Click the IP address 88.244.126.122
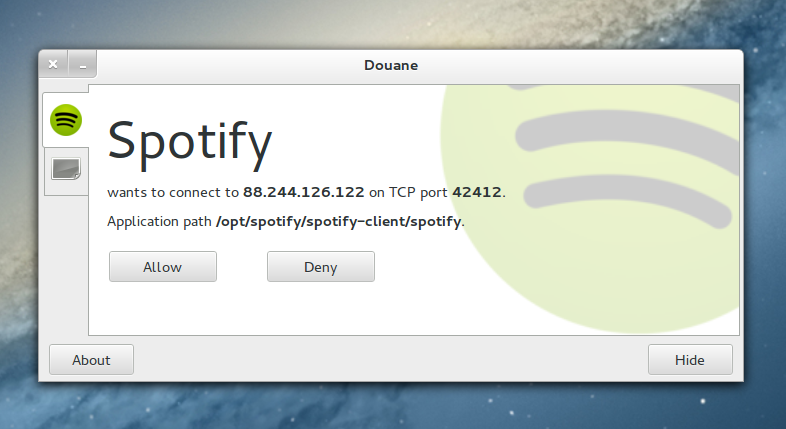Viewport: 786px width, 429px height. (x=304, y=192)
